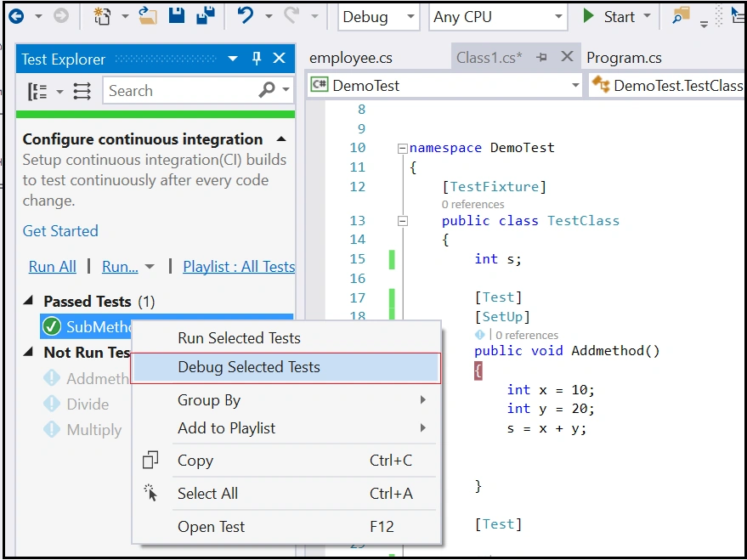Switch to the Class1.cs* tab
This screenshot has height=560, width=747.
pos(490,58)
